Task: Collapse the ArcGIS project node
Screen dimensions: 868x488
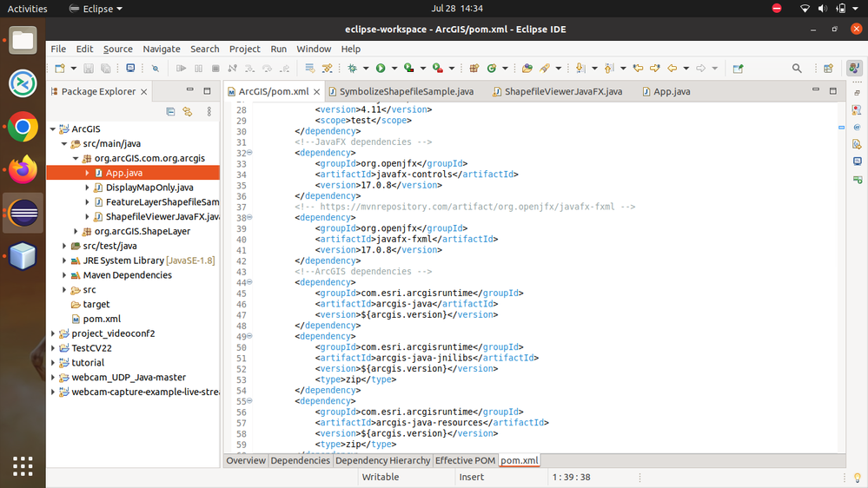Action: tap(53, 129)
